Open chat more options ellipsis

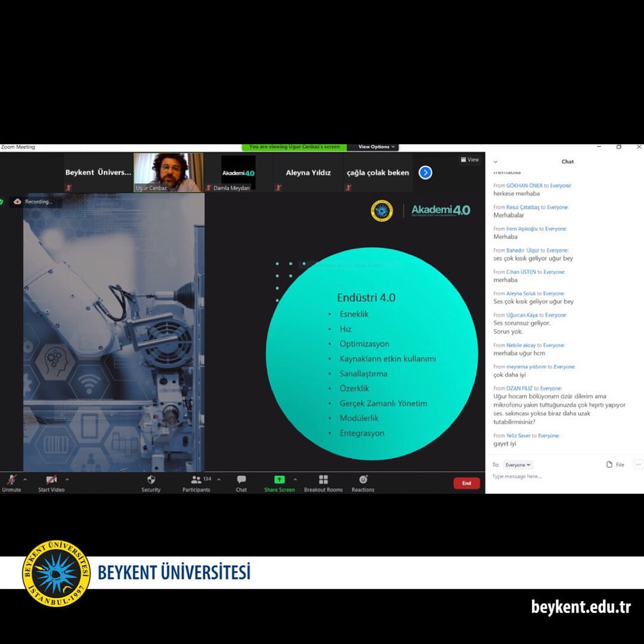638,465
